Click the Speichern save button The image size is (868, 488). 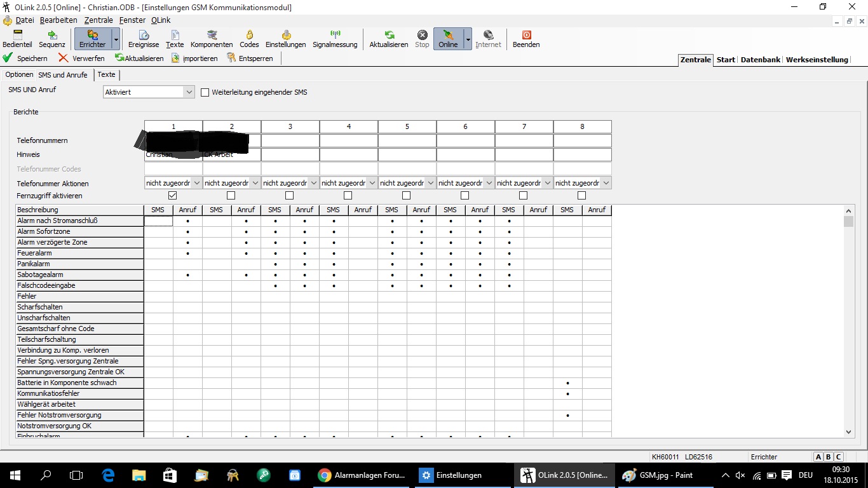tap(25, 58)
